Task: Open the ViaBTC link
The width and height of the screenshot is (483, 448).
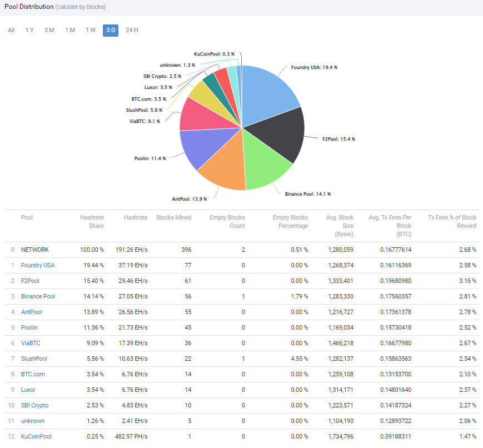Action: [31, 344]
